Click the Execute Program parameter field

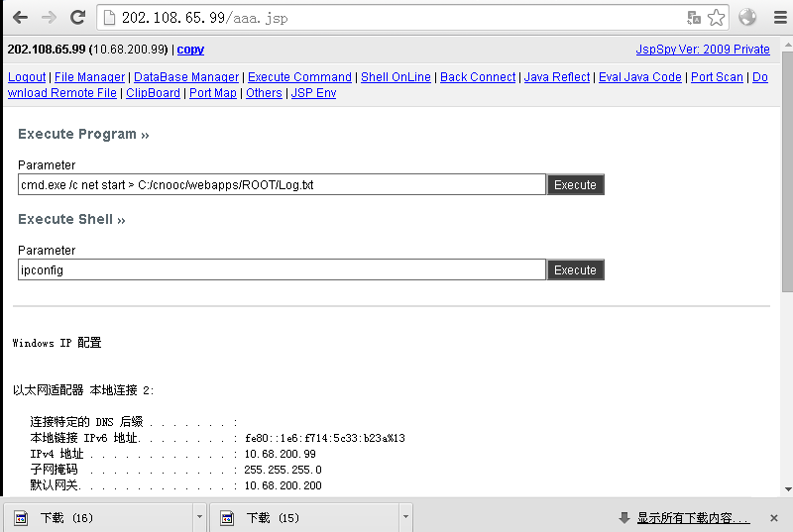283,184
